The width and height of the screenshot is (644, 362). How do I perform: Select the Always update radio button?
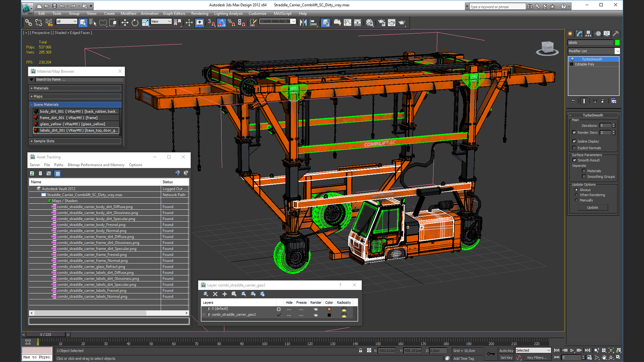point(577,190)
